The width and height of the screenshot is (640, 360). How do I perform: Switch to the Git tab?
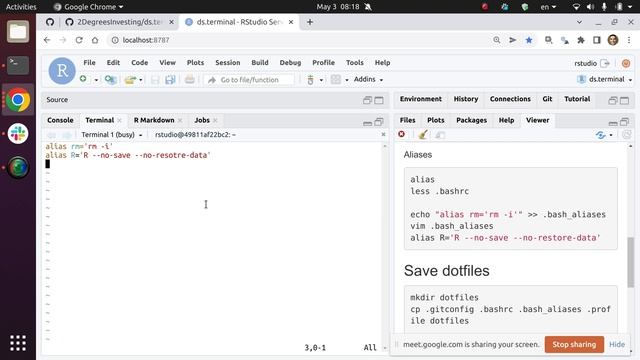(x=547, y=99)
